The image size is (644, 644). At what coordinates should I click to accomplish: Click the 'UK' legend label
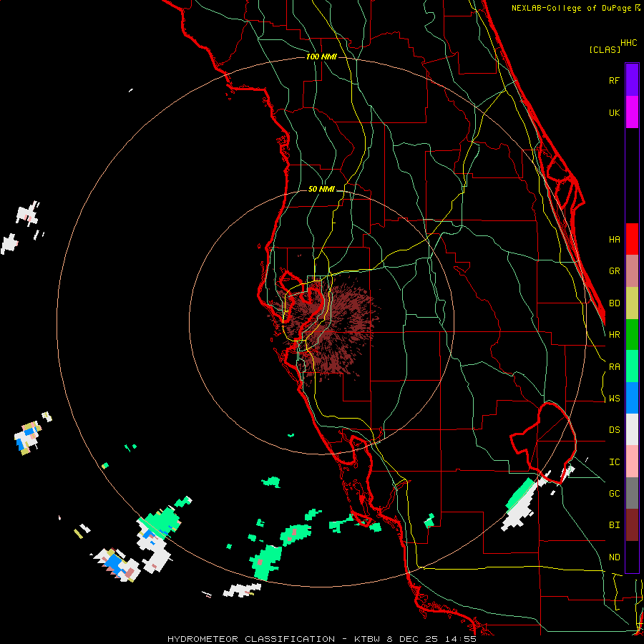pyautogui.click(x=614, y=113)
